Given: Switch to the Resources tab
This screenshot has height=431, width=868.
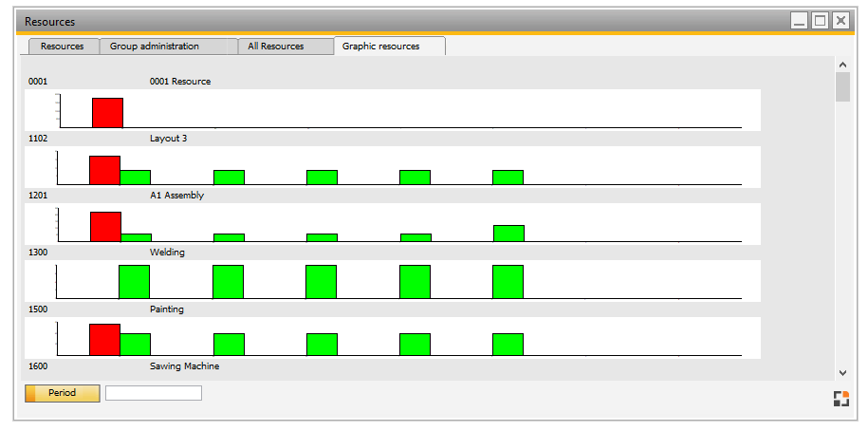Looking at the screenshot, I should tap(63, 47).
